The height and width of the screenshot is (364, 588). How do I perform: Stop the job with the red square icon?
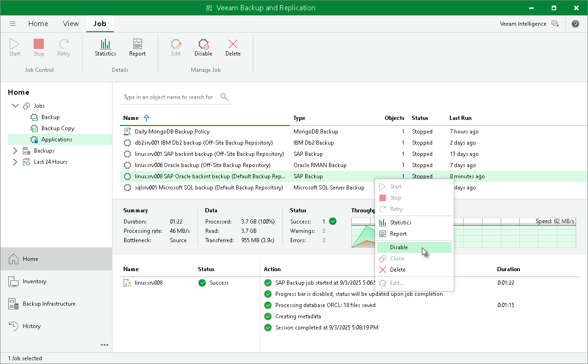coord(38,47)
